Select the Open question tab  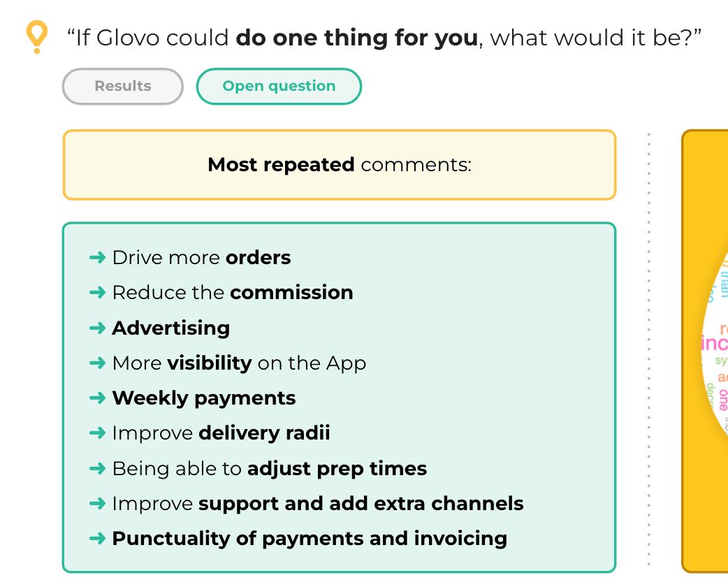[x=279, y=87]
